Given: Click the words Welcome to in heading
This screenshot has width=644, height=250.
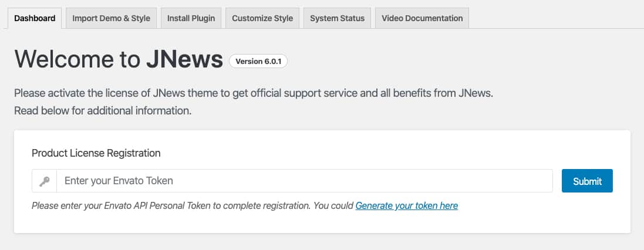Looking at the screenshot, I should [x=76, y=60].
